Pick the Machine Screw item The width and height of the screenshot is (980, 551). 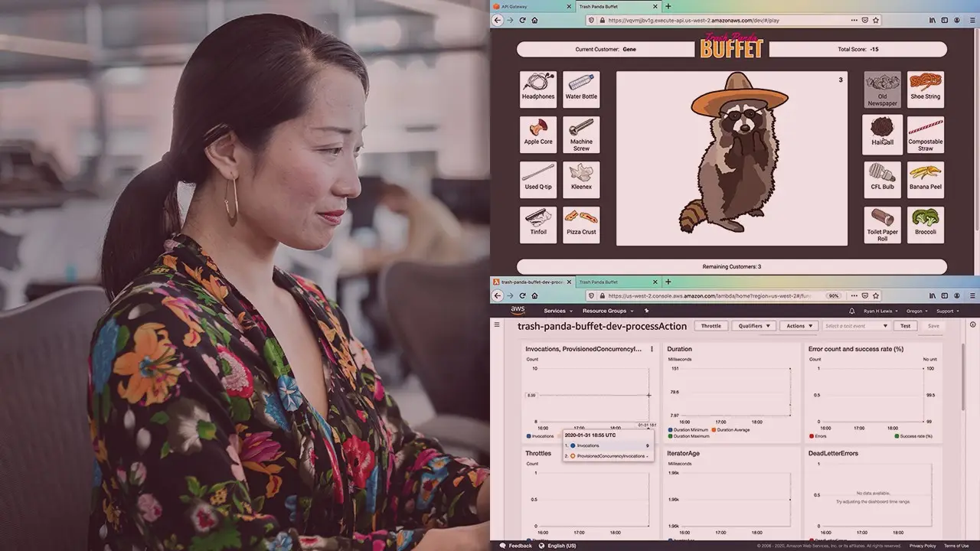(581, 135)
